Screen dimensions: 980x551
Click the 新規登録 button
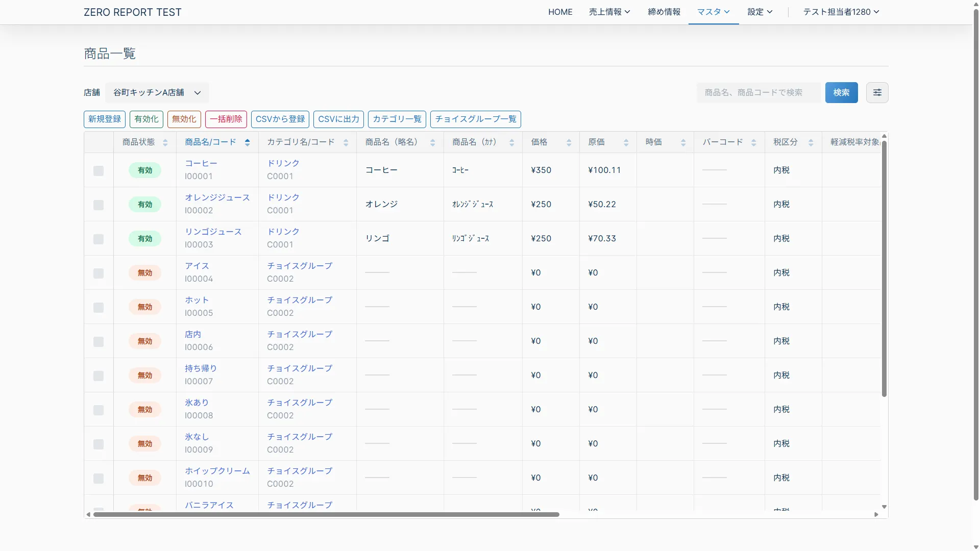pyautogui.click(x=105, y=119)
